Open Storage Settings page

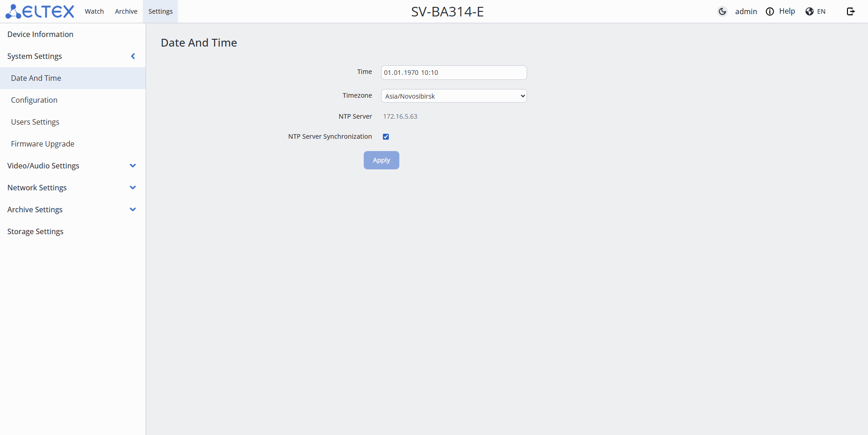pyautogui.click(x=35, y=231)
